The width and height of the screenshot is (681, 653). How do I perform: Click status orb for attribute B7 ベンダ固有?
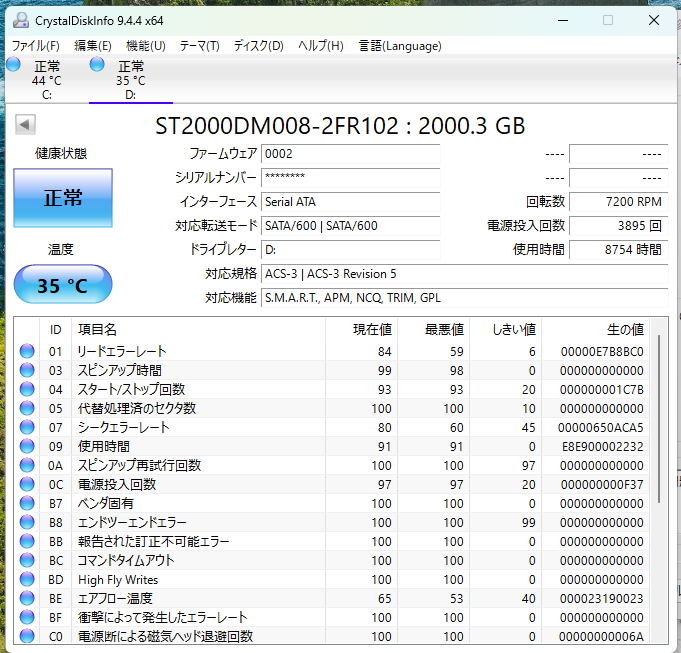(27, 503)
